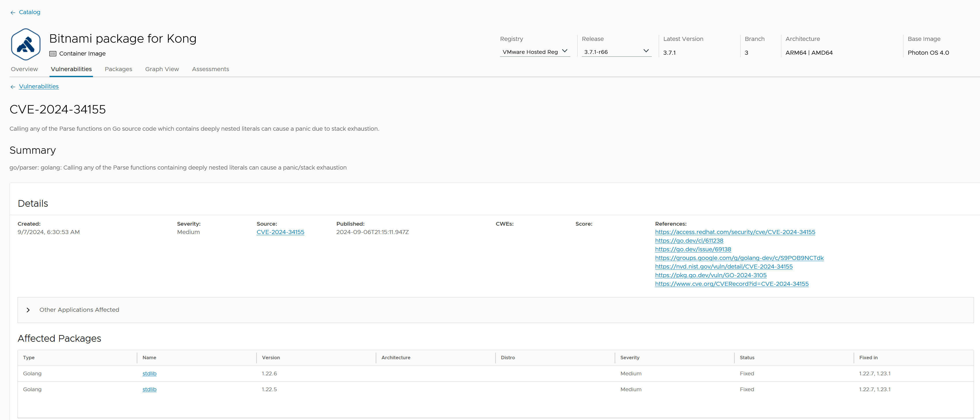Screen dimensions: 980x420
Task: Click Fixed status in the 1.22.5 row
Action: [747, 389]
